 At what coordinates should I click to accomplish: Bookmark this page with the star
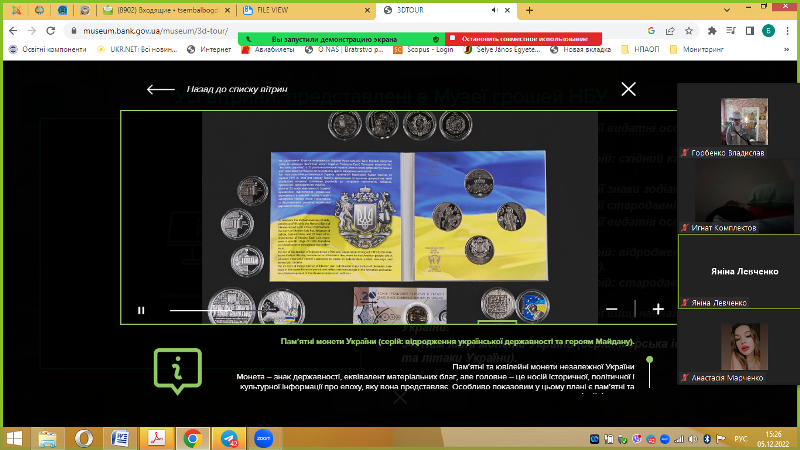coord(689,31)
